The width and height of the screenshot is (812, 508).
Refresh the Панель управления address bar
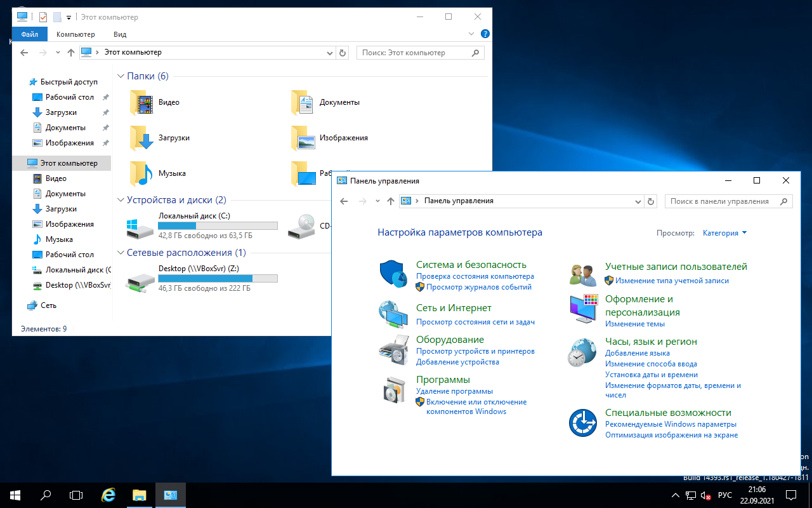tap(650, 201)
